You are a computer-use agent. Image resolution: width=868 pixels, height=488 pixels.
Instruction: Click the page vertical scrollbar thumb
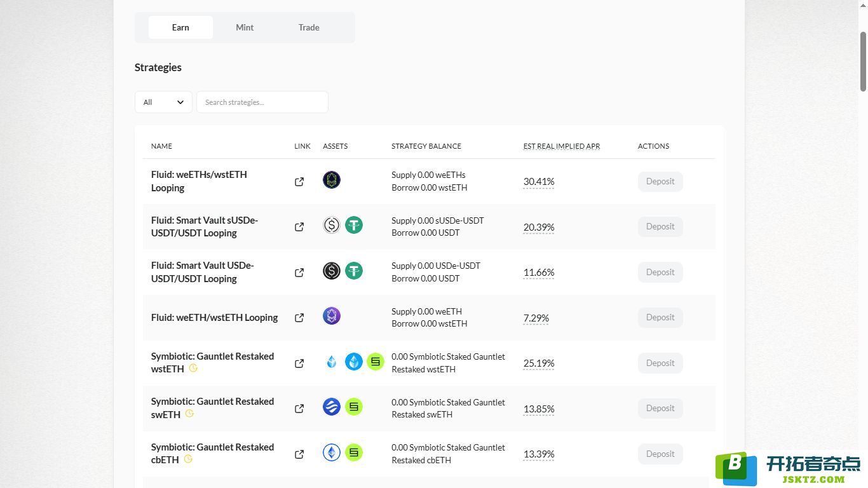863,60
